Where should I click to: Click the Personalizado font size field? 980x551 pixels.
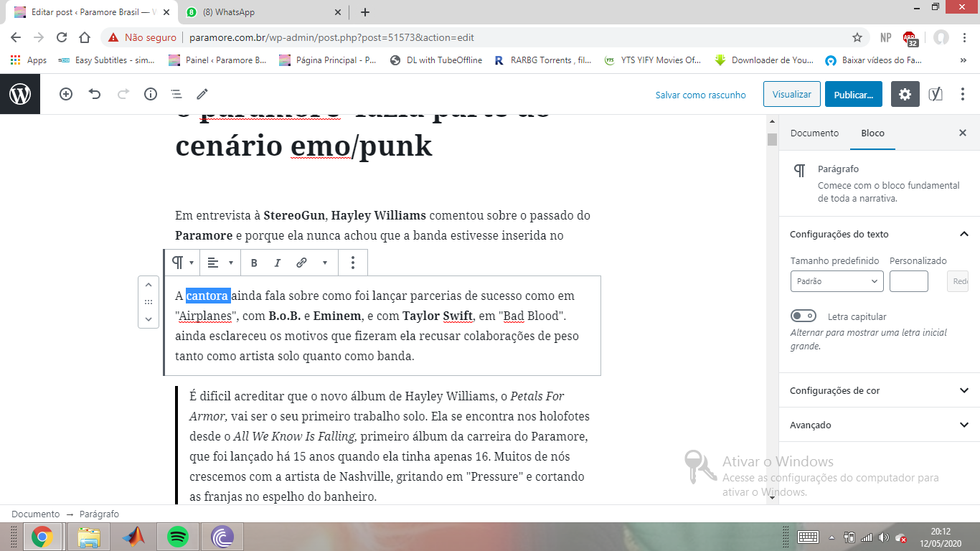(x=909, y=281)
